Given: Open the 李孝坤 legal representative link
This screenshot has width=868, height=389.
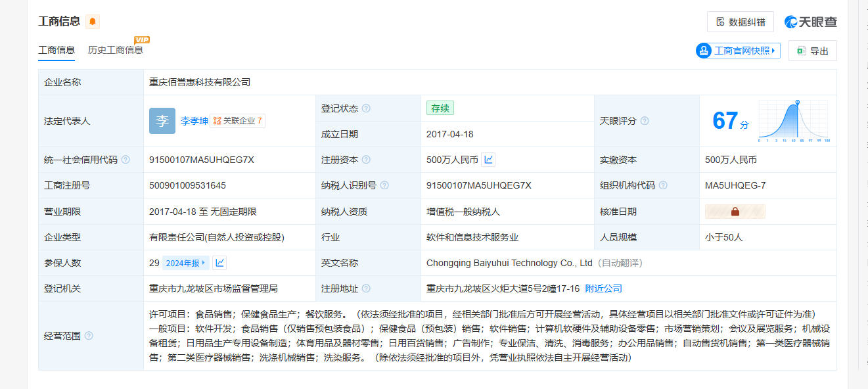Looking at the screenshot, I should point(194,121).
